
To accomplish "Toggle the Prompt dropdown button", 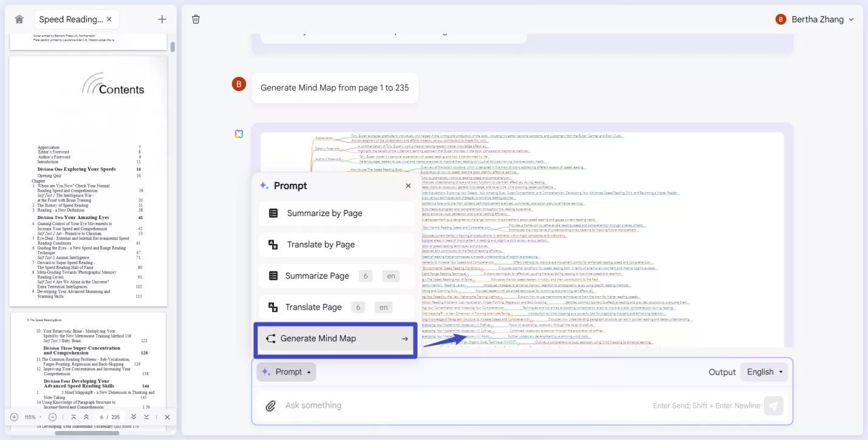I will 286,372.
